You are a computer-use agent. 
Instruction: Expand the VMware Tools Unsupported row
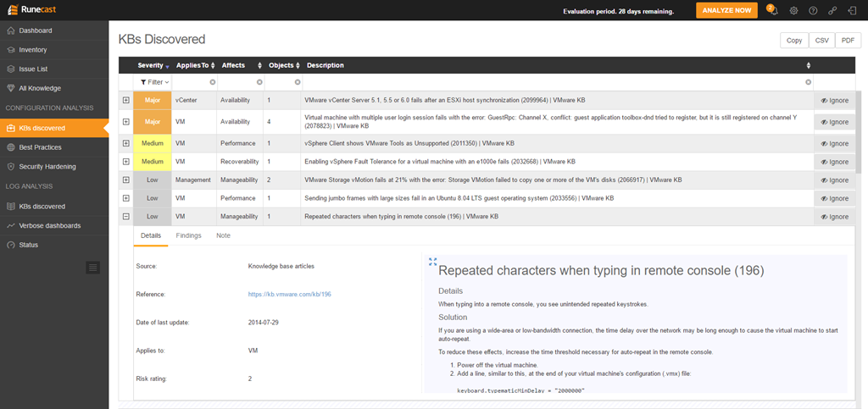[x=125, y=143]
